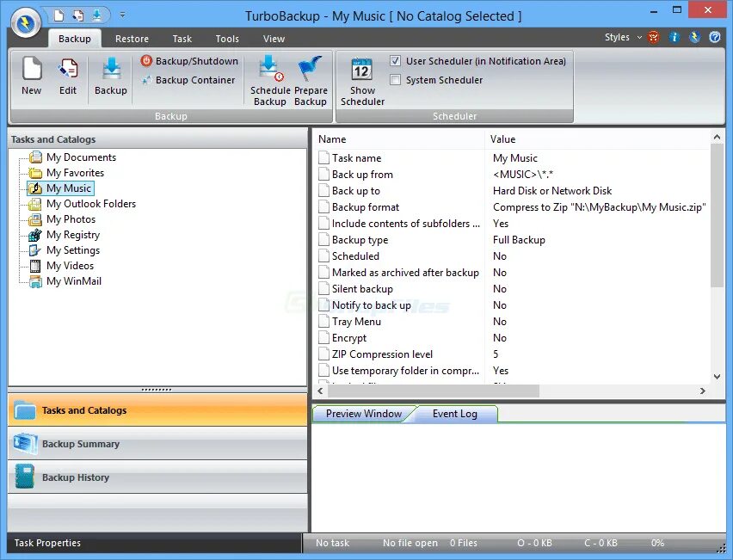Click Task Properties in status bar
Image resolution: width=733 pixels, height=560 pixels.
tap(47, 543)
